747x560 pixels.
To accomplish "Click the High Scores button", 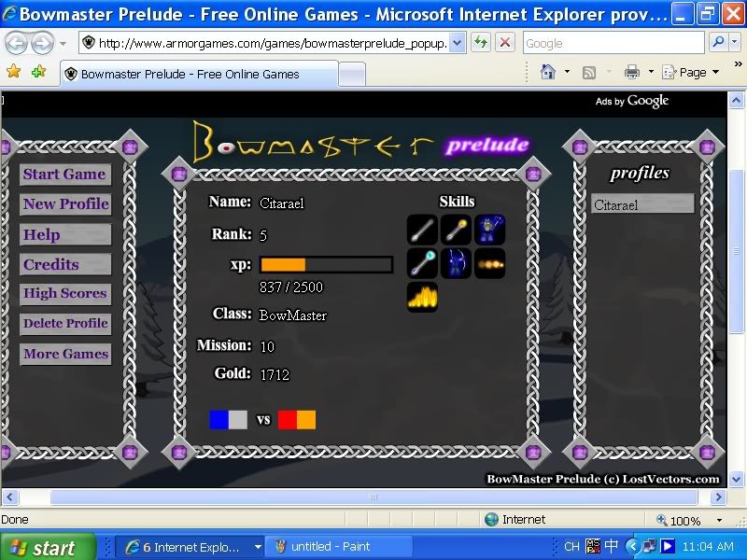I will [64, 294].
